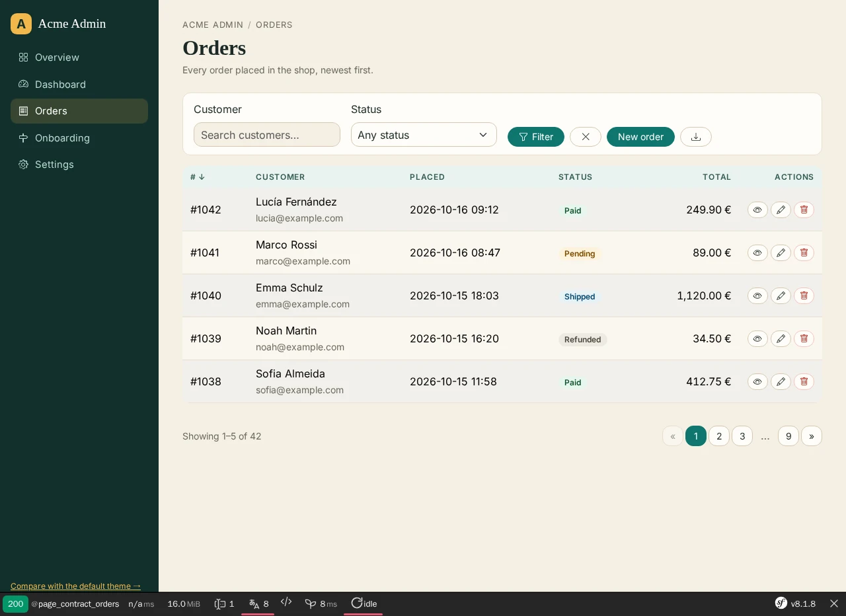Edit order #1041 with pencil icon
846x616 pixels.
[x=781, y=252]
